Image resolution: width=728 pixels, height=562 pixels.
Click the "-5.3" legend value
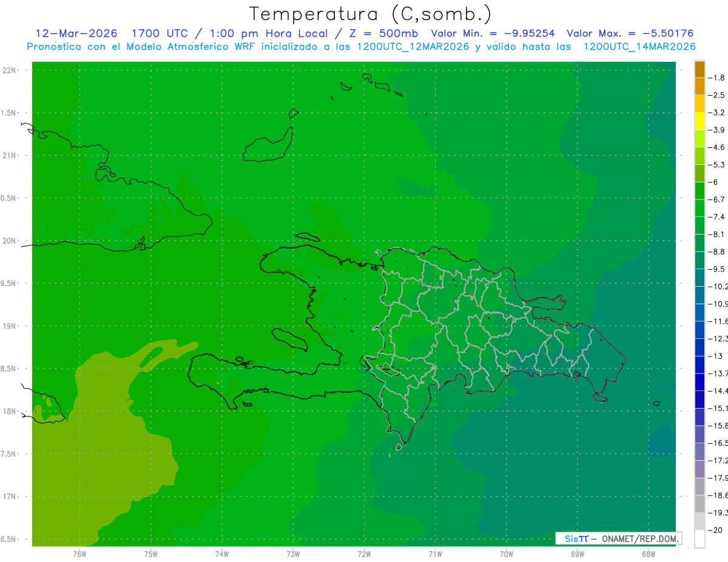tap(716, 164)
